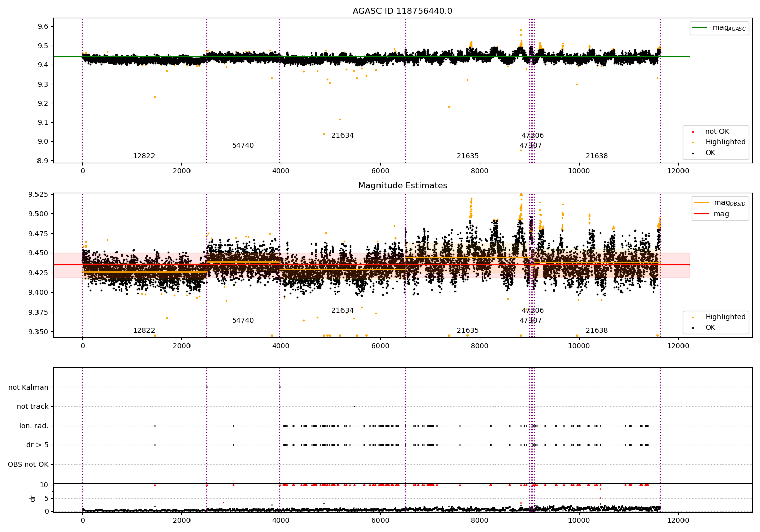
Task: Click obsid label 12822 in the AGASC ID plot
Action: pyautogui.click(x=144, y=156)
